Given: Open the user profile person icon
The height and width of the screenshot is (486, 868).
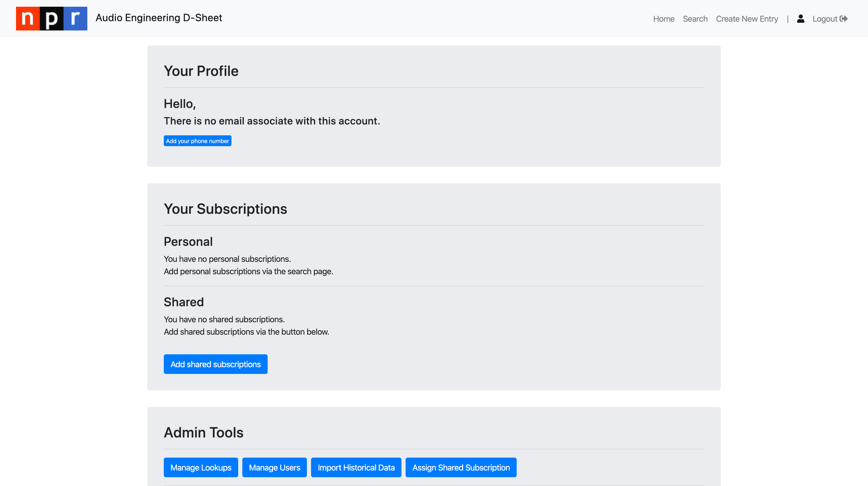Looking at the screenshot, I should click(x=801, y=19).
